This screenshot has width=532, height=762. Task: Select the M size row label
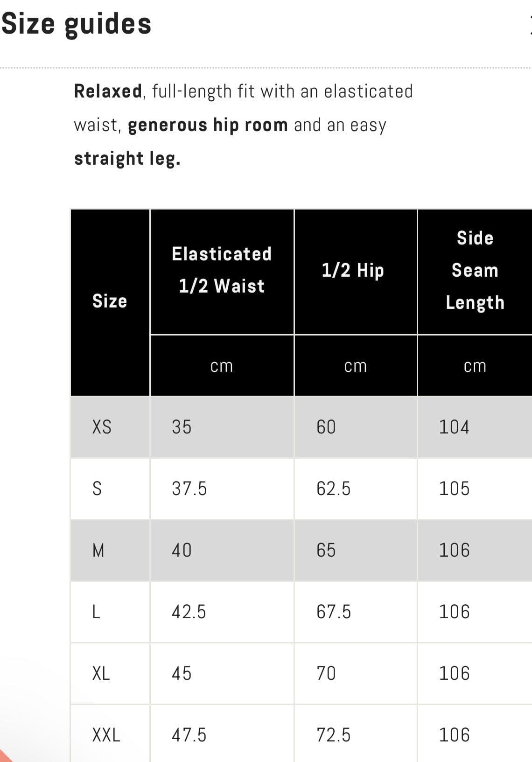click(98, 550)
